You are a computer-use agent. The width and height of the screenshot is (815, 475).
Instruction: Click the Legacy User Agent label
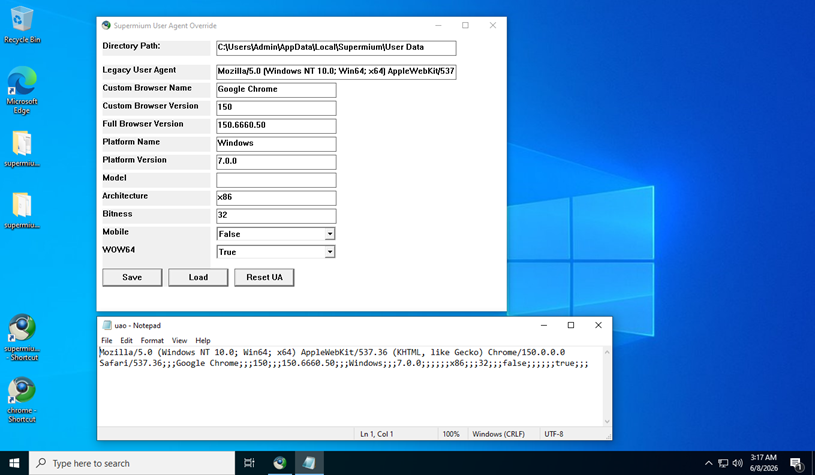pos(139,70)
